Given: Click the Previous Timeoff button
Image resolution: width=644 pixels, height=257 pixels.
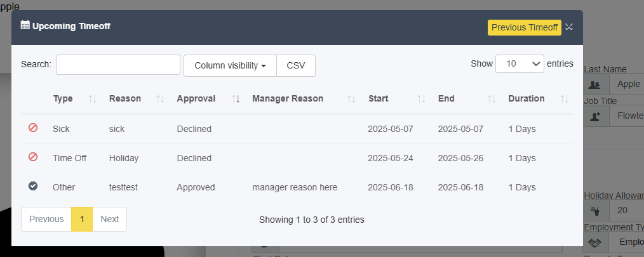Looking at the screenshot, I should click(x=525, y=27).
